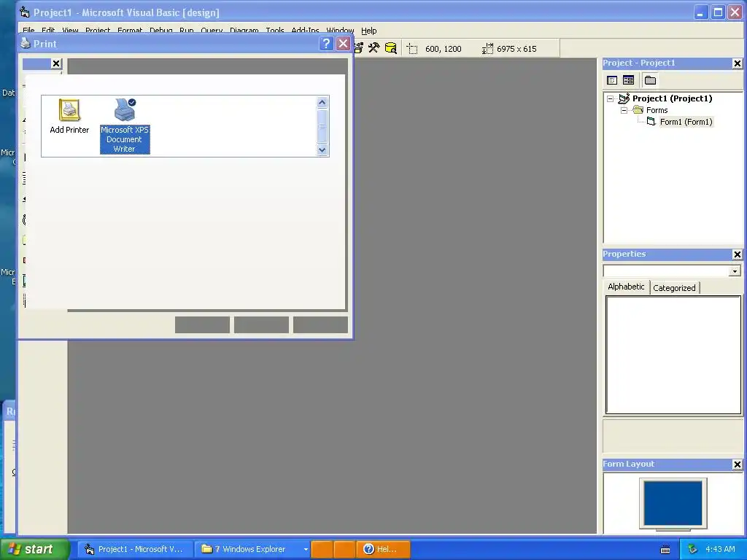Close the Project - Project1 panel

737,63
